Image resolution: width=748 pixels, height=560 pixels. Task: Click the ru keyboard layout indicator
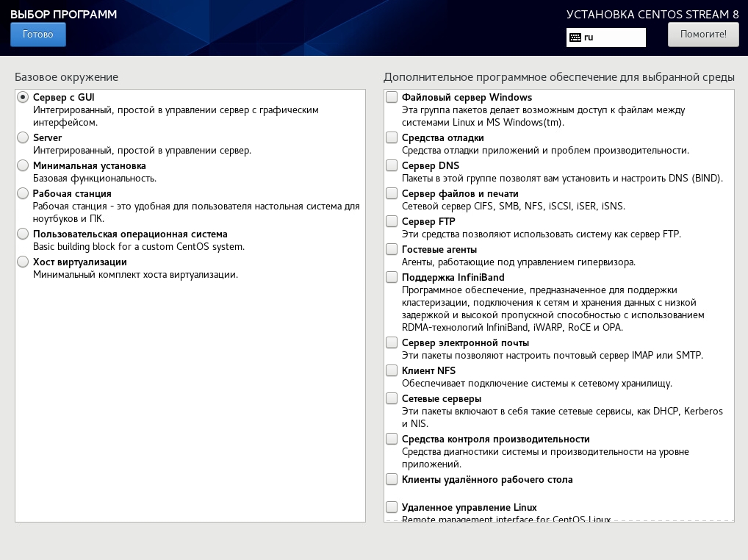pos(606,37)
